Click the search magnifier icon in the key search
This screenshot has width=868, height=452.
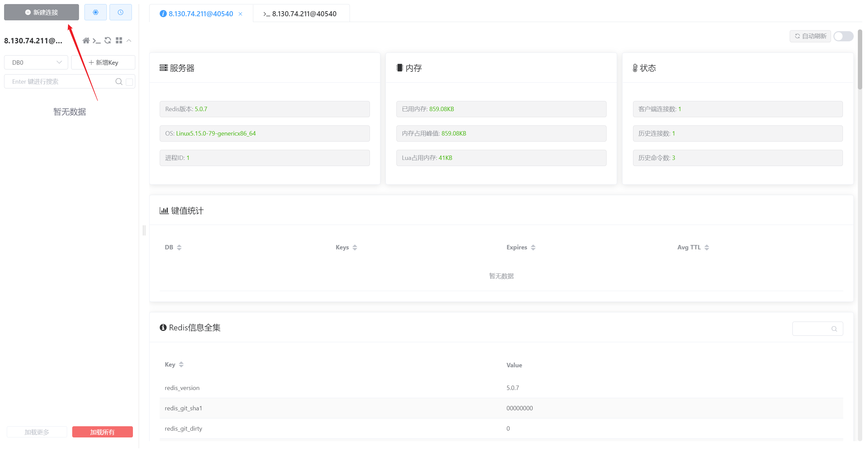pos(119,82)
